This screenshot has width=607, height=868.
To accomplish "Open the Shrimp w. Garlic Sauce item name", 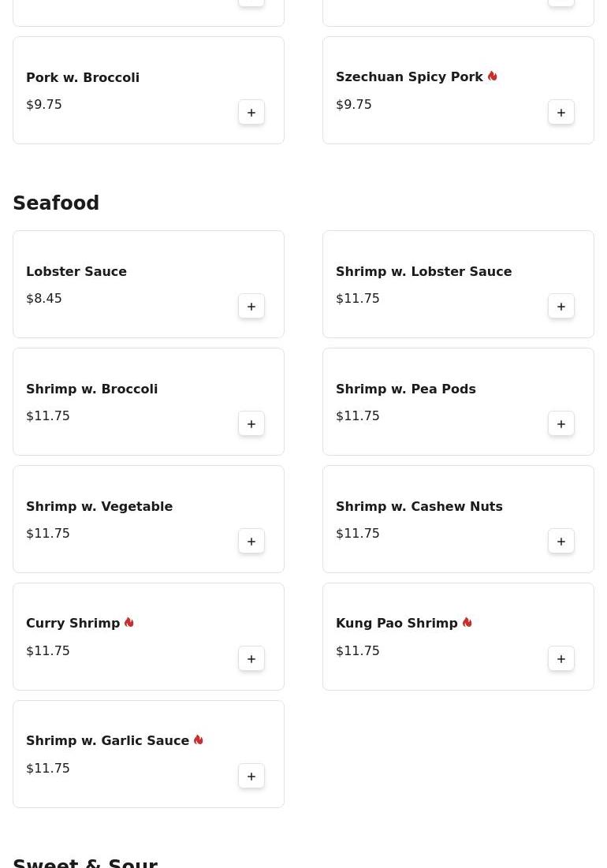I will coord(107,740).
